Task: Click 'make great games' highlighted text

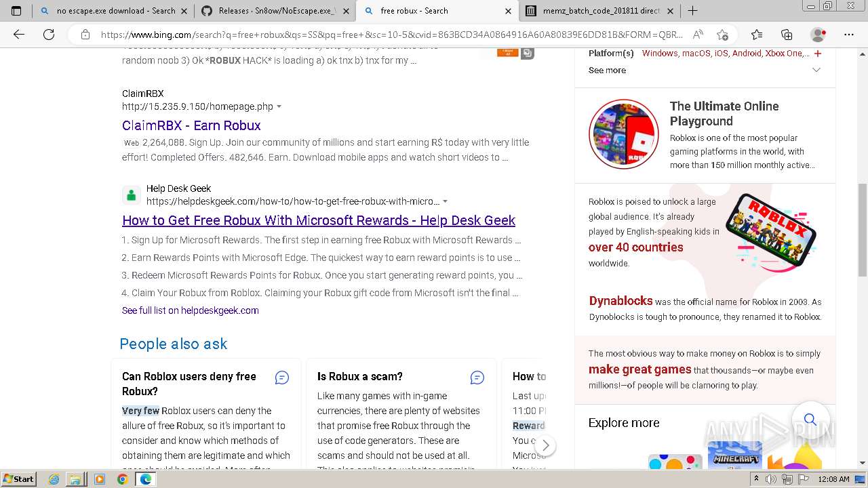Action: (x=639, y=369)
